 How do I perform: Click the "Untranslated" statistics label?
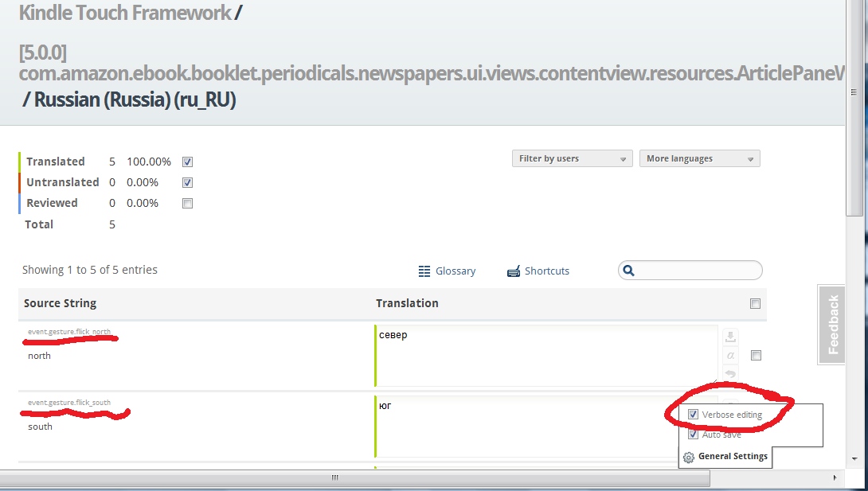coord(63,182)
